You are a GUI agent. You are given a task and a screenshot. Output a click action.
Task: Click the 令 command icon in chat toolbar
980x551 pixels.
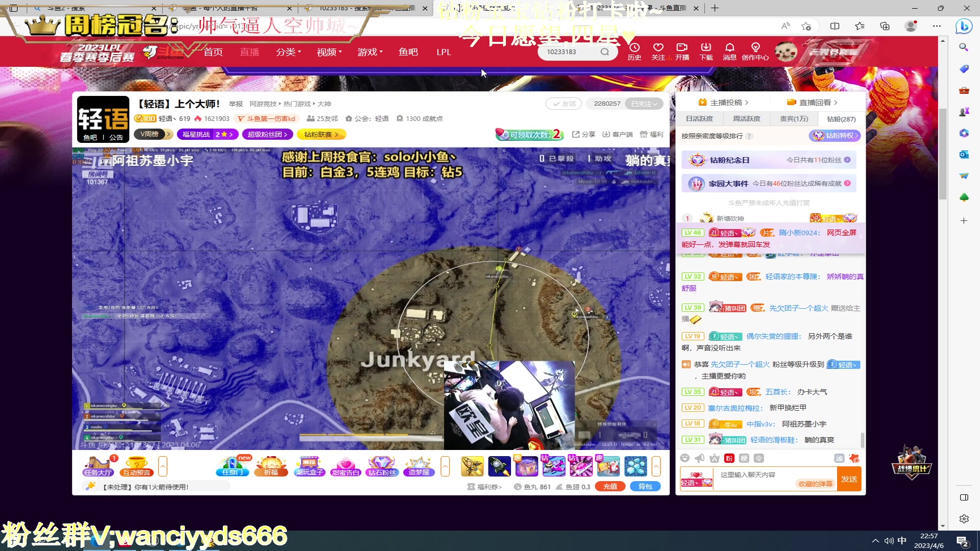(x=759, y=458)
